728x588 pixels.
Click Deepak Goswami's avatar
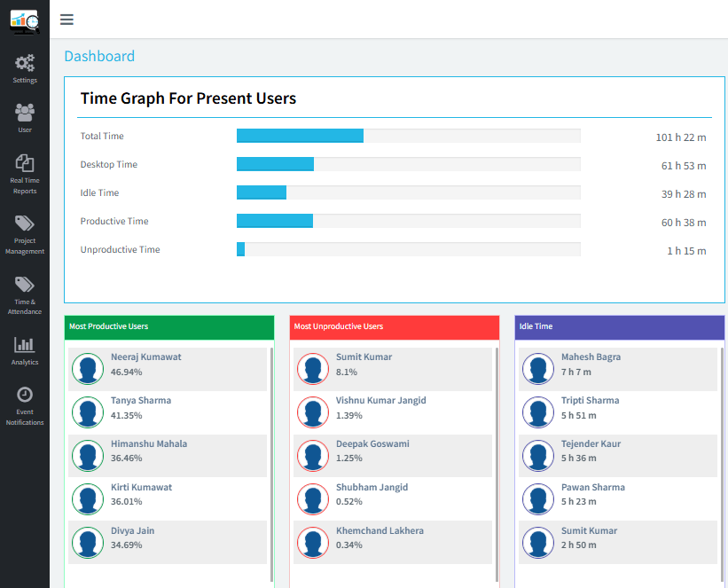point(313,456)
